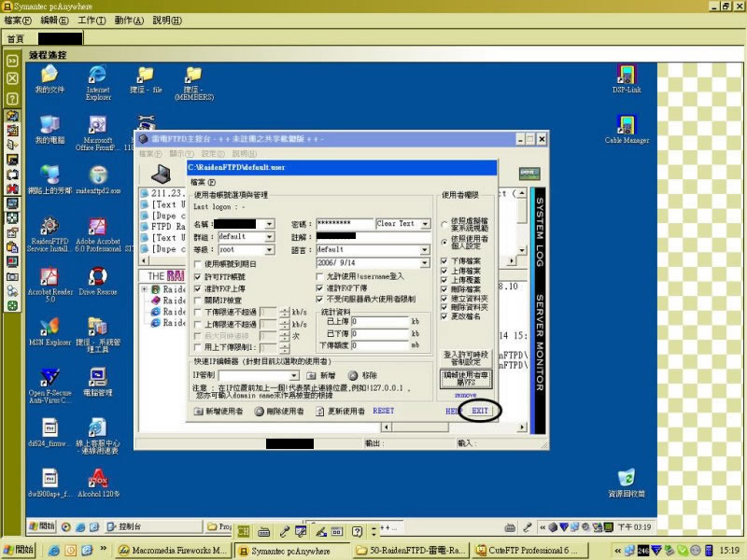Select the 我的電腦 desktop icon
The height and width of the screenshot is (560, 747).
click(x=49, y=130)
